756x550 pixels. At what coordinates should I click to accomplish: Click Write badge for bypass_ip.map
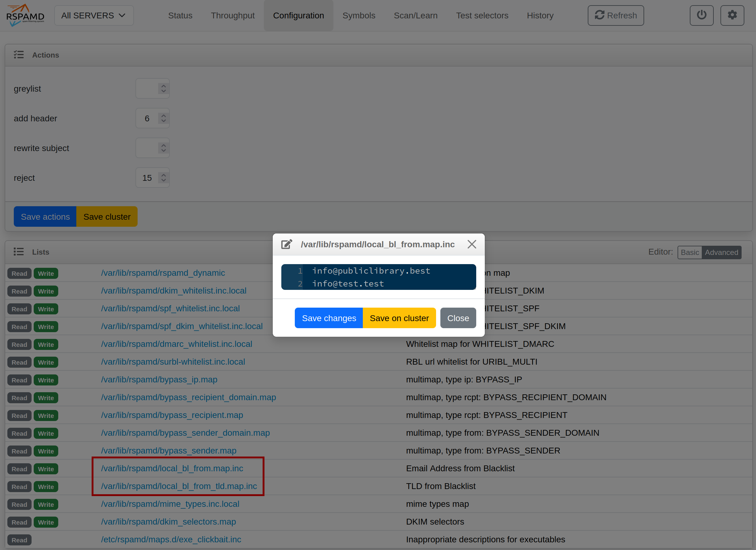click(46, 380)
